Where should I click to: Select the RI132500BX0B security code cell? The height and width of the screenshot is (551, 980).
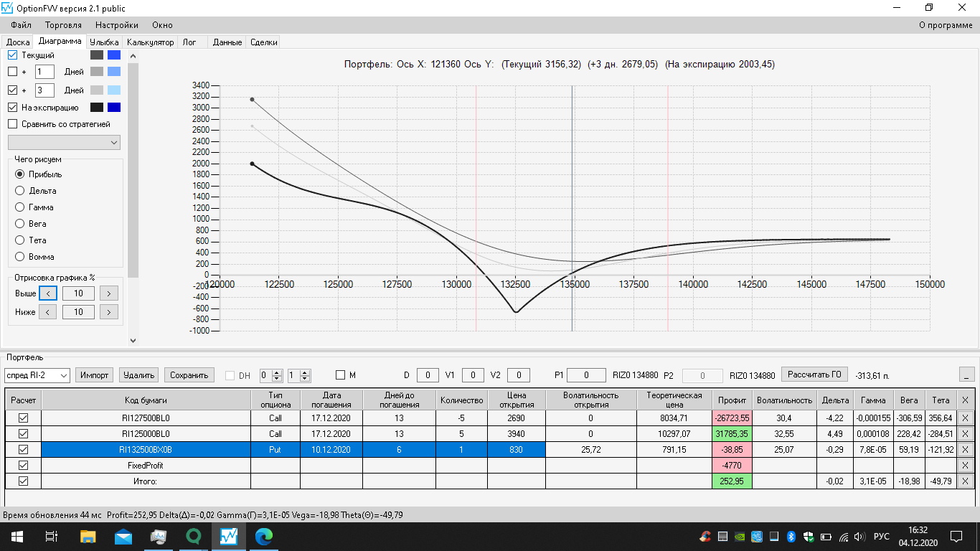tap(146, 449)
